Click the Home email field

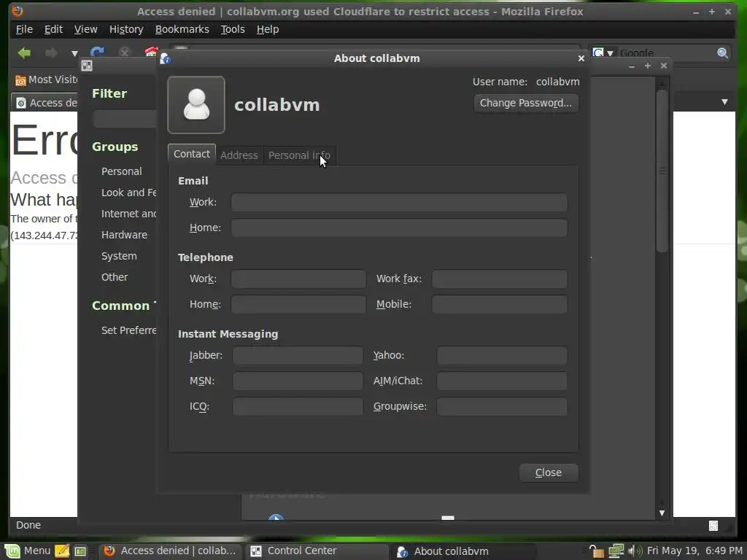click(x=399, y=227)
